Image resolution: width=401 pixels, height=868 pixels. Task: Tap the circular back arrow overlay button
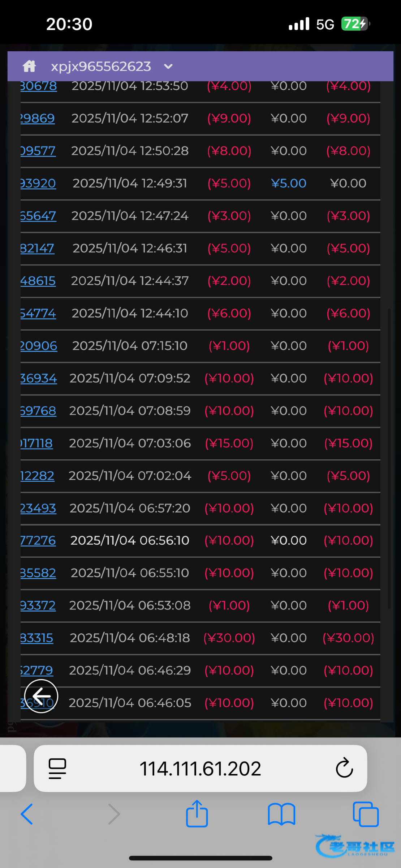tap(41, 696)
